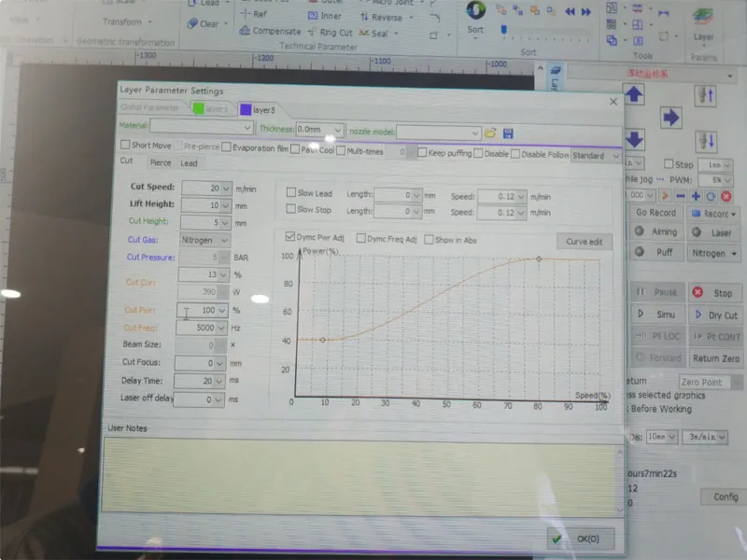Screen dimensions: 747x560
Task: Confirm settings with the OK(O) button
Action: click(580, 539)
